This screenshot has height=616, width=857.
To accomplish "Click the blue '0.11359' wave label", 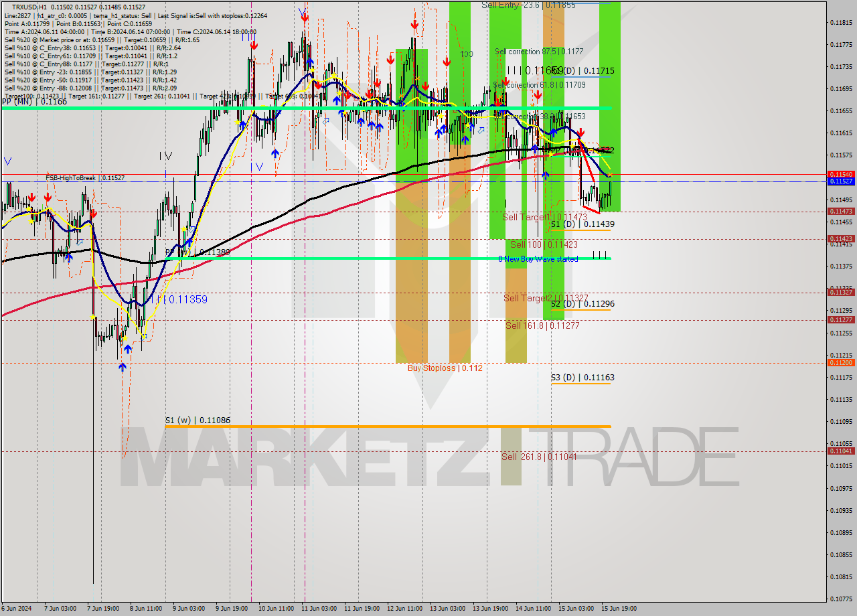I will point(187,300).
